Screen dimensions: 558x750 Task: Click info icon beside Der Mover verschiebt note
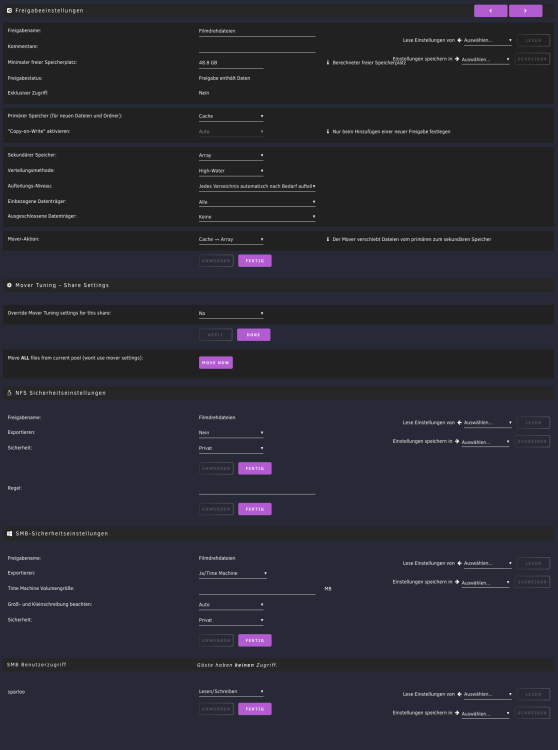pos(328,239)
